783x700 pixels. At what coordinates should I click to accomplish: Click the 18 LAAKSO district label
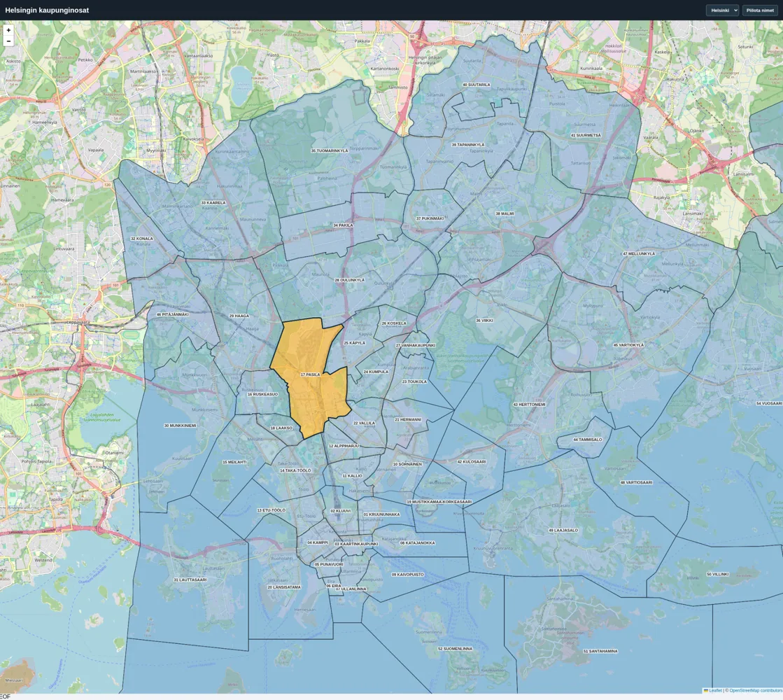[x=281, y=428]
